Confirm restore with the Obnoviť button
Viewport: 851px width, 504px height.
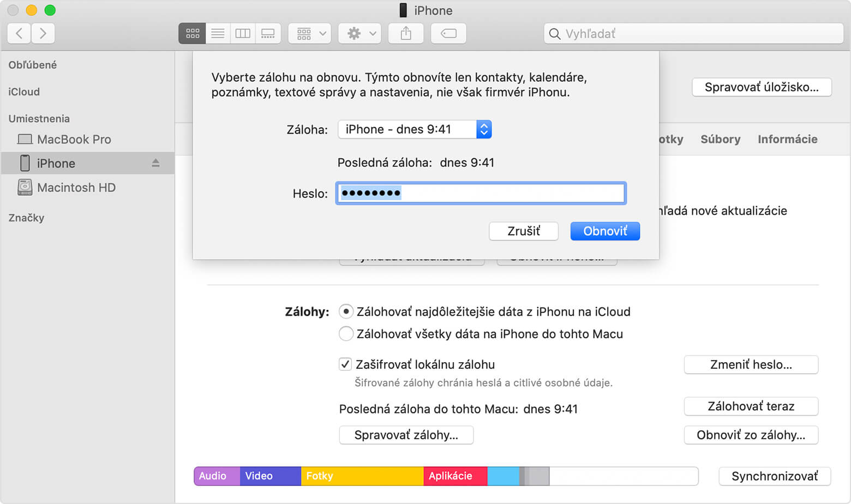[x=605, y=231]
